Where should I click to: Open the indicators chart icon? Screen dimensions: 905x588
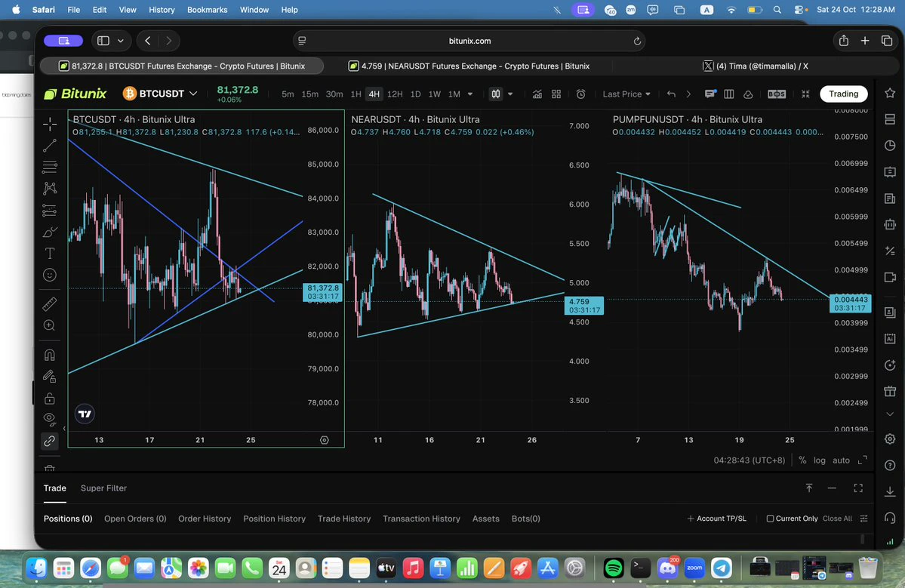click(537, 94)
